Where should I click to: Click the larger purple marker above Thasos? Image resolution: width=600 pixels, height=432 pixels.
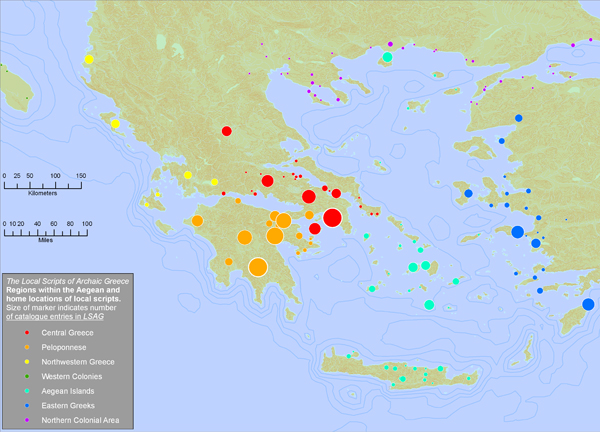pos(390,44)
